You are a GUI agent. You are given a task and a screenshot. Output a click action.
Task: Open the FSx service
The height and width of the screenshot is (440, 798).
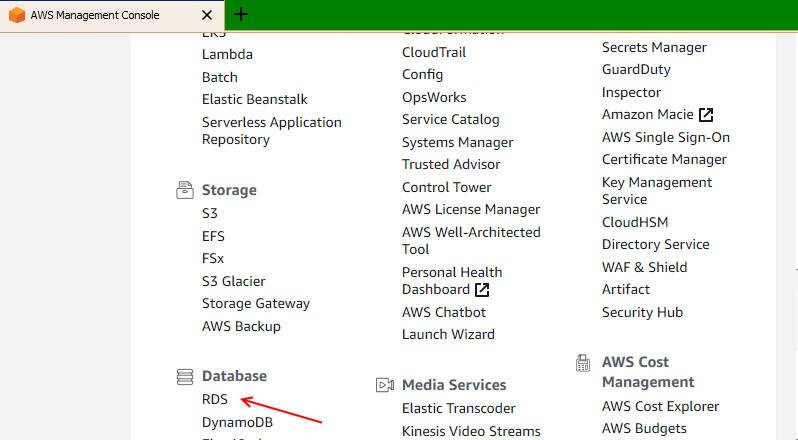[213, 258]
